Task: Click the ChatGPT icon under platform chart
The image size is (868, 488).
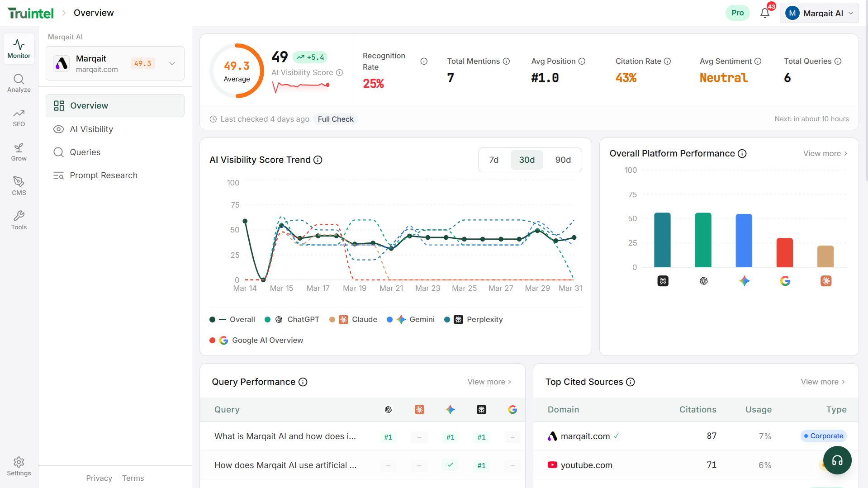Action: point(703,281)
